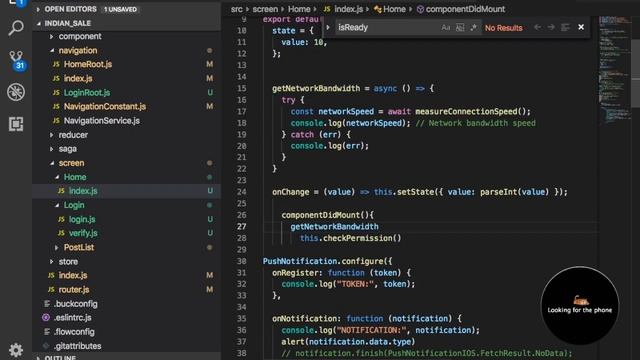This screenshot has width=640, height=360.
Task: Expand the OPEN EDITORS section
Action: [x=38, y=9]
